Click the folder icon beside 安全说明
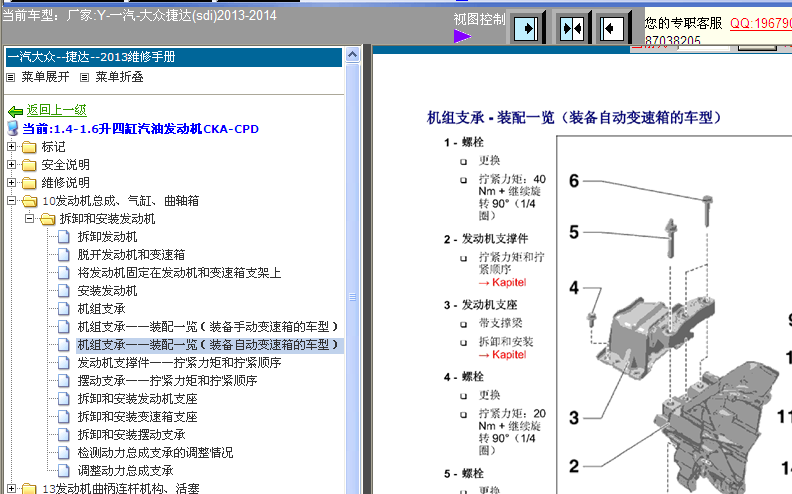The width and height of the screenshot is (792, 494). (30, 165)
